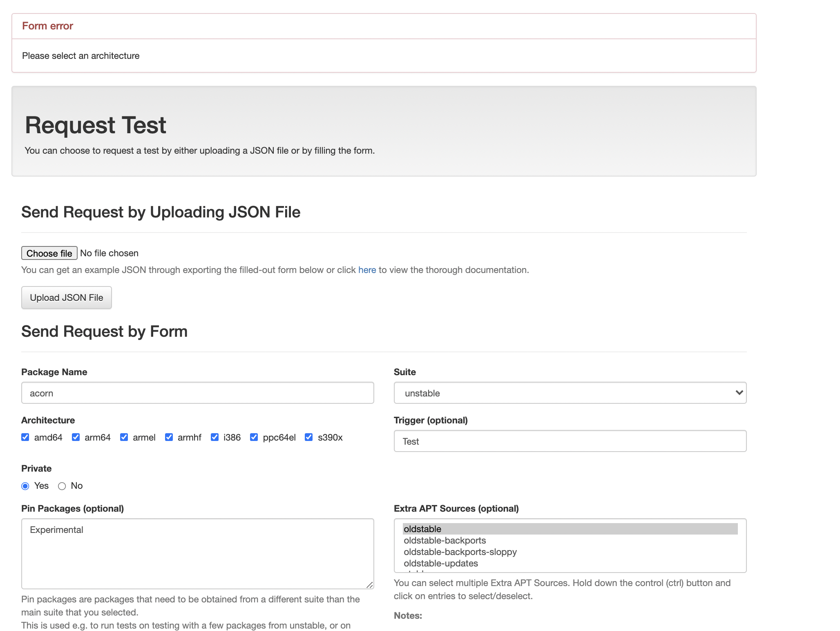Screen dimensions: 840x631
Task: Select the Private 'Yes' radio button
Action: click(x=25, y=486)
